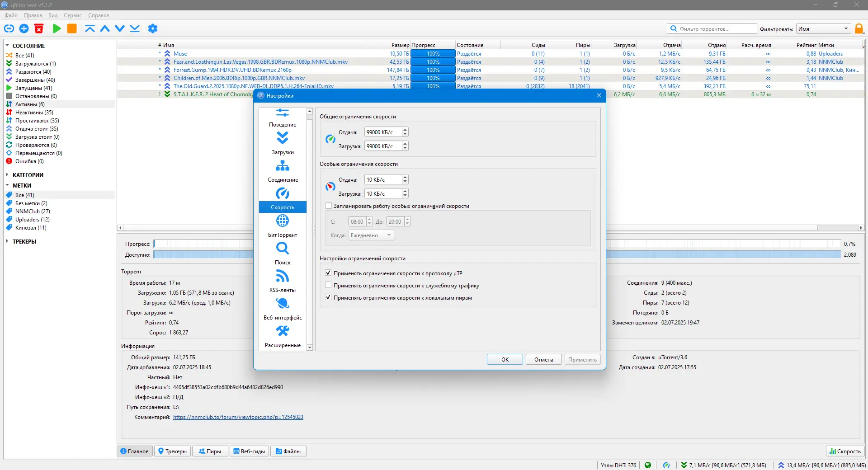Screen dimensions: 868x470
Task: Enable speed limits for overhead traffic (служебному трафику)
Action: [x=329, y=286]
